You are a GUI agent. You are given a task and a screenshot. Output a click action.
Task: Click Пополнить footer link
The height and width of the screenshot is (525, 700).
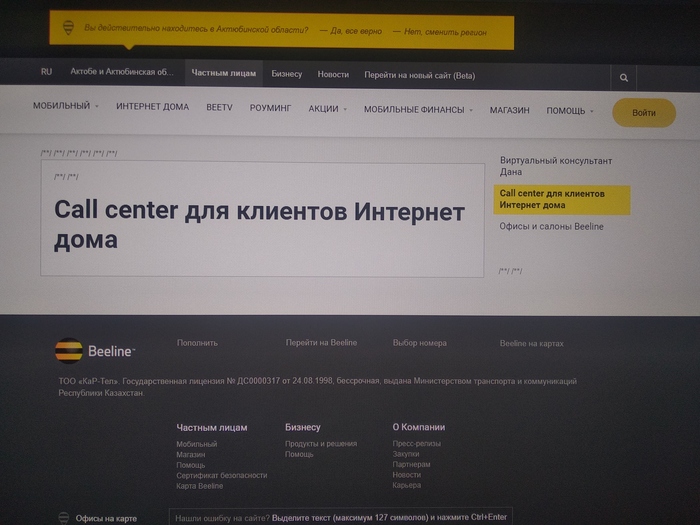(x=197, y=343)
